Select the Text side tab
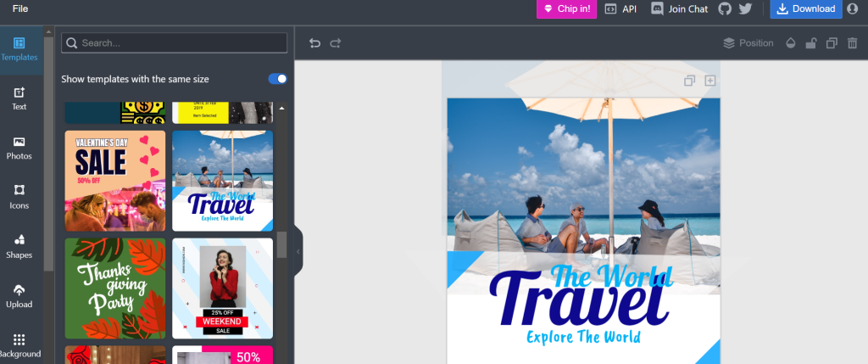Viewport: 868px width, 364px height. coord(19,99)
